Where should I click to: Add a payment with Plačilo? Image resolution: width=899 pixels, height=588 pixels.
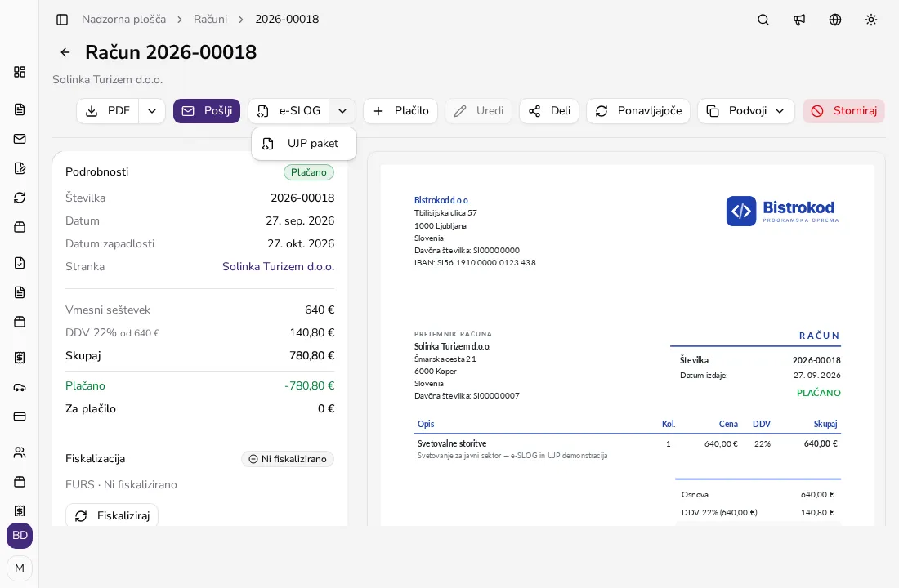(x=400, y=110)
